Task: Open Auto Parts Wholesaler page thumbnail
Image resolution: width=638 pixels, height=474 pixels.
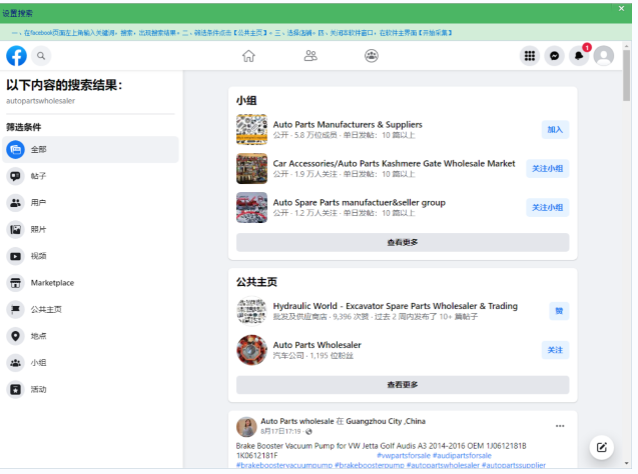Action: tap(252, 350)
